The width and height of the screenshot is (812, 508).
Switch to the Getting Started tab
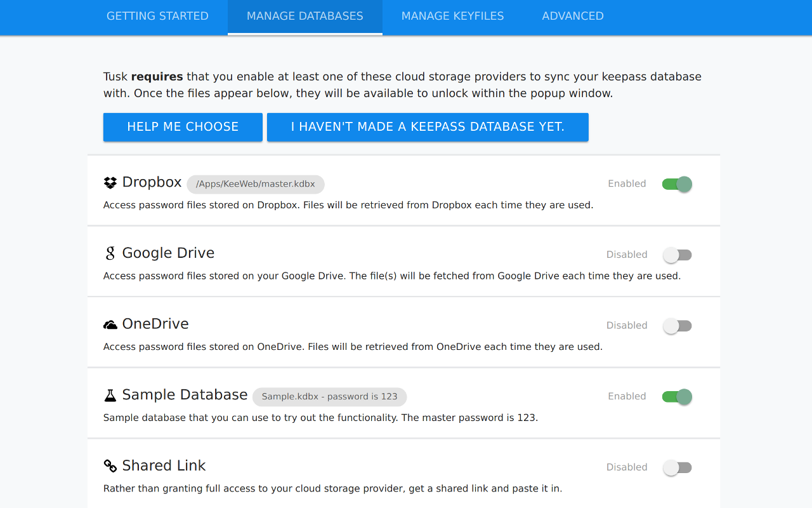point(157,16)
